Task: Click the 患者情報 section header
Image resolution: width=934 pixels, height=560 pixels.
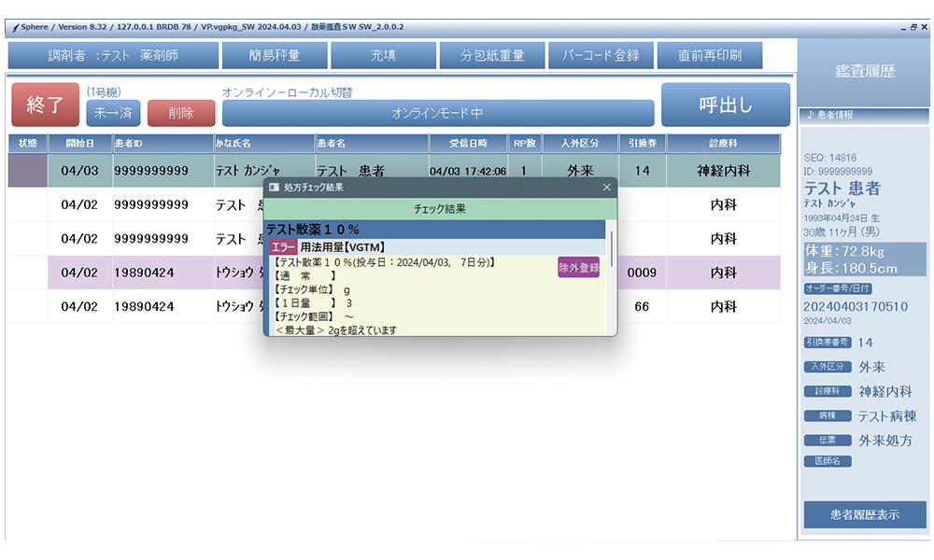Action: [864, 115]
